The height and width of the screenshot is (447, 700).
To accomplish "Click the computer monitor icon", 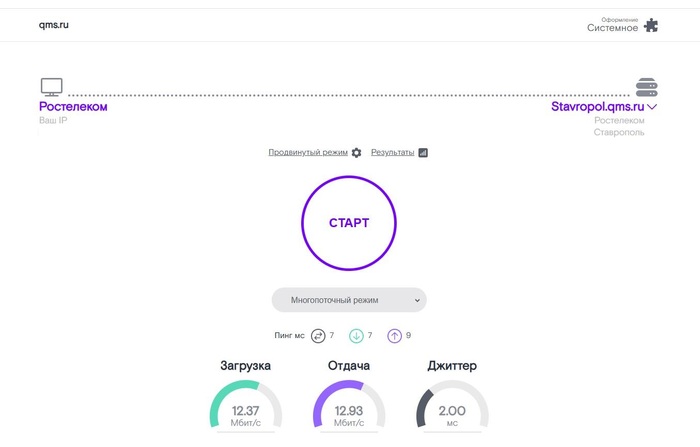I will [51, 87].
